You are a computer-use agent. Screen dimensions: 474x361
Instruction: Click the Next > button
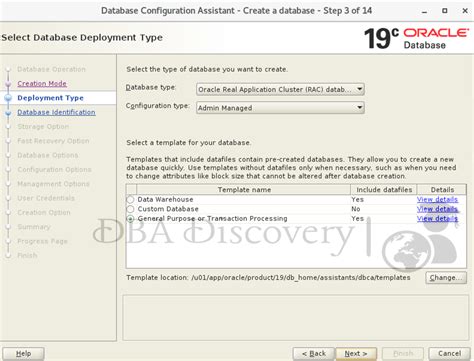tap(356, 354)
